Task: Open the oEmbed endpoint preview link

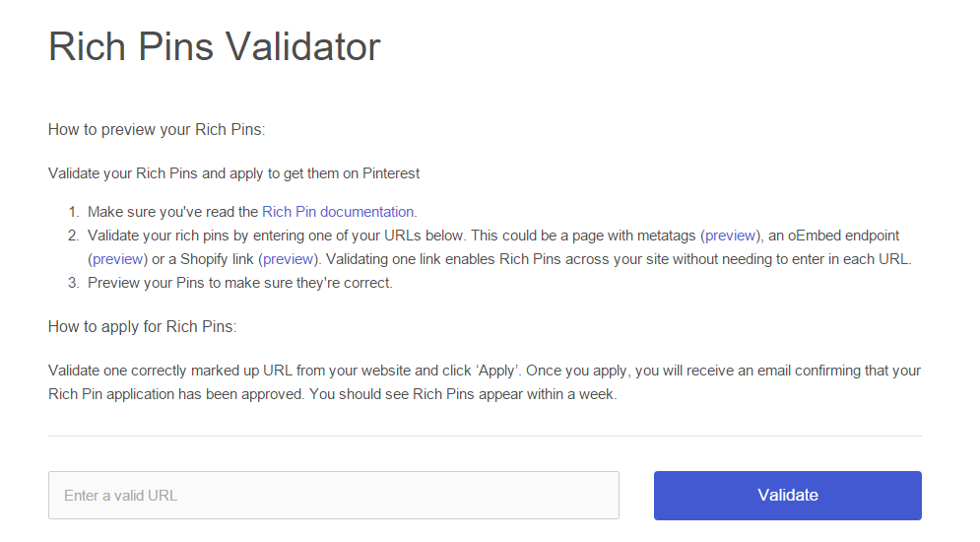Action: click(117, 259)
